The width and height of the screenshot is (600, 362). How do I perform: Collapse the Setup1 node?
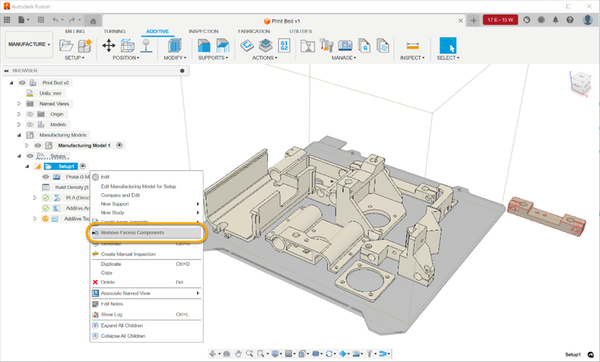point(27,166)
